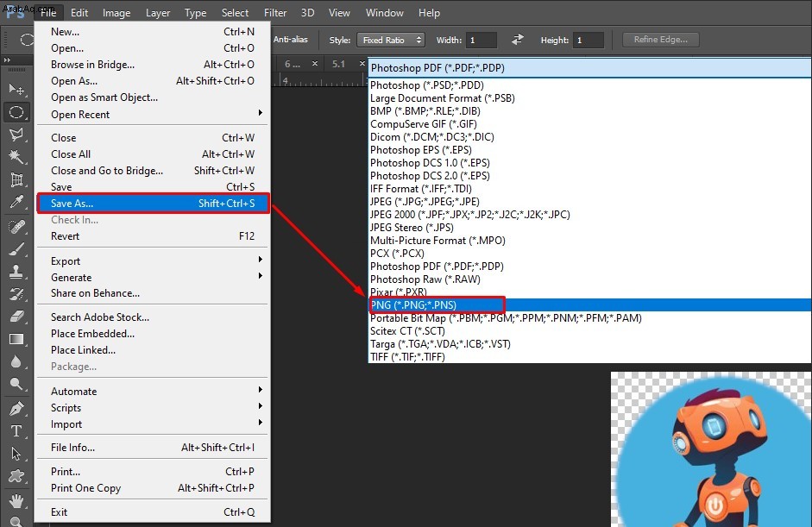Select the Dodge tool

point(16,384)
